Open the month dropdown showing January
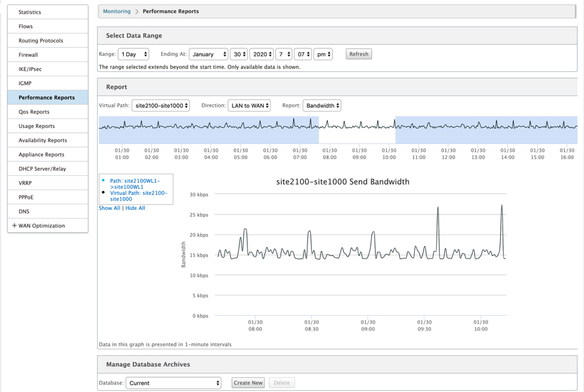584x392 pixels. pos(208,54)
